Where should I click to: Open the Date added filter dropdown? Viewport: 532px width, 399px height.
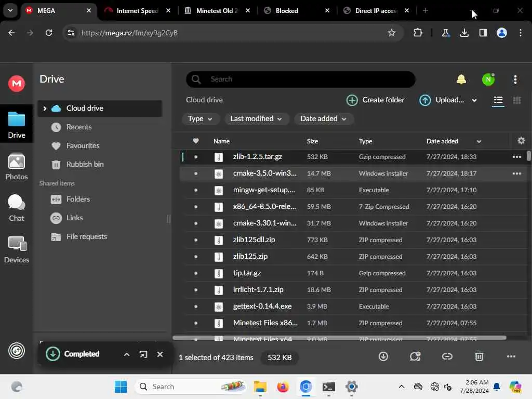pyautogui.click(x=323, y=119)
